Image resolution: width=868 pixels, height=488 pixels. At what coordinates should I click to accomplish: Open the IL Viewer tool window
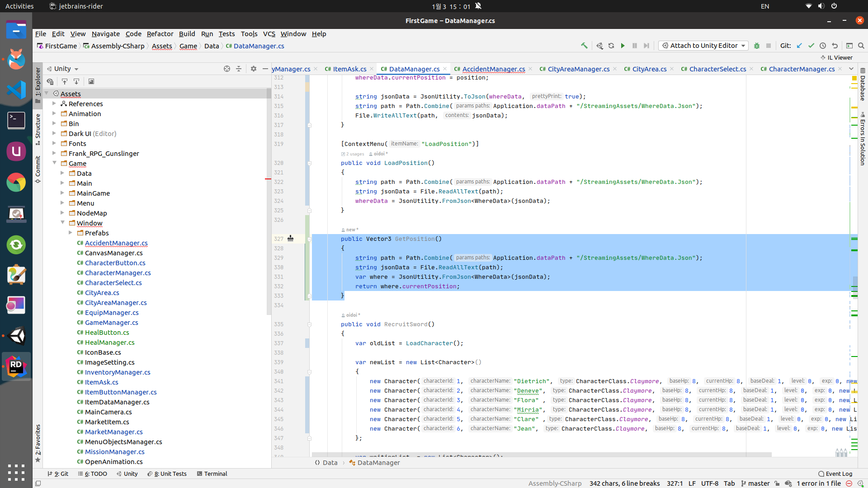click(x=837, y=57)
